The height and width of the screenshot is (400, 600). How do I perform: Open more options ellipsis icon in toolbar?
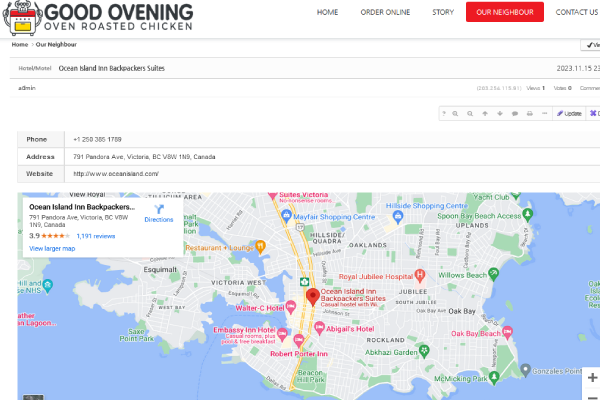click(x=545, y=114)
